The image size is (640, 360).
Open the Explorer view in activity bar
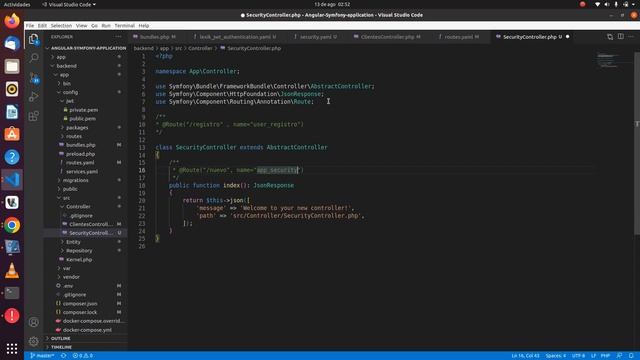34,40
